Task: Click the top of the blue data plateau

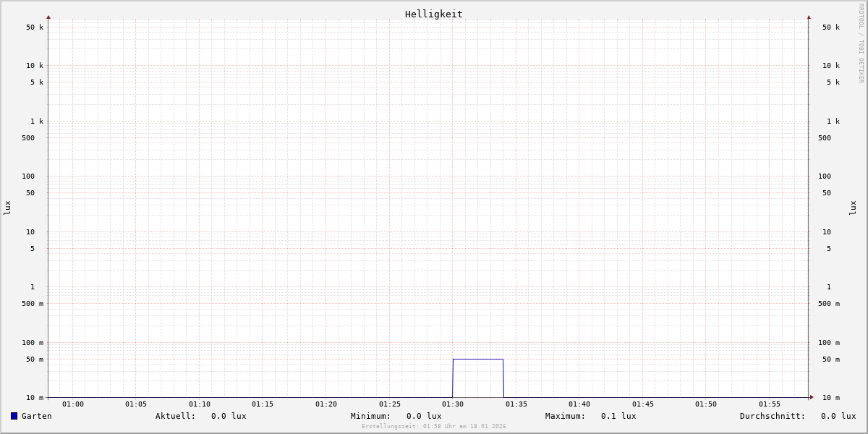Action: [x=478, y=359]
